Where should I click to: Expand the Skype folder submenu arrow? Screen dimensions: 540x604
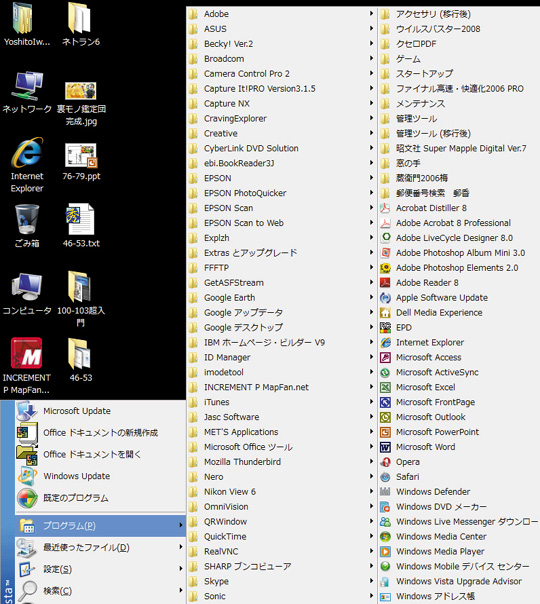[x=371, y=581]
